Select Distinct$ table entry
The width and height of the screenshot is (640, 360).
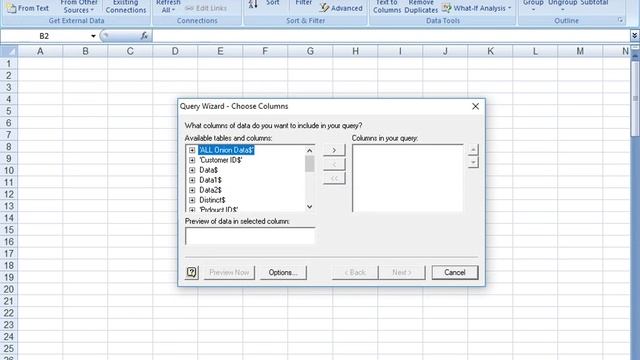pos(212,200)
